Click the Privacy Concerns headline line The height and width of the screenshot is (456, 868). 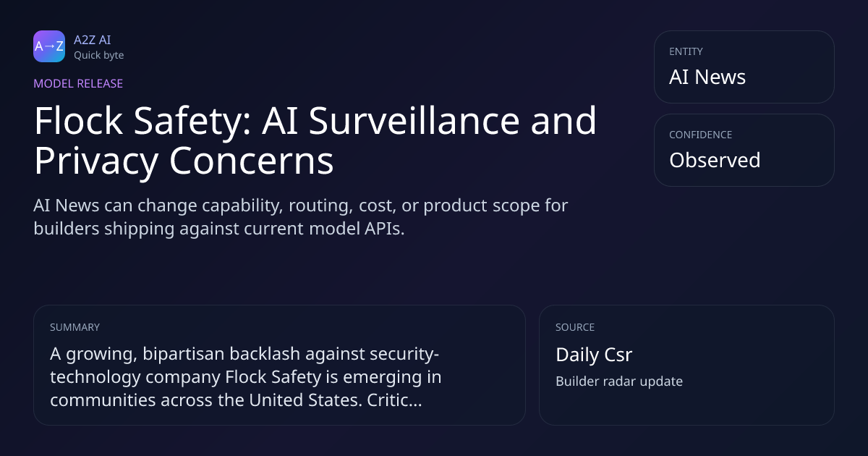point(184,161)
